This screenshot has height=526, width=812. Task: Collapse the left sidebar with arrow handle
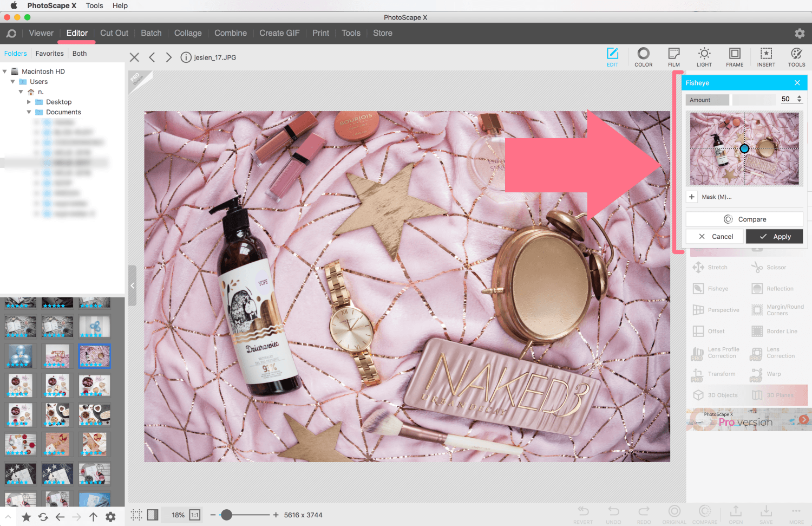(132, 285)
